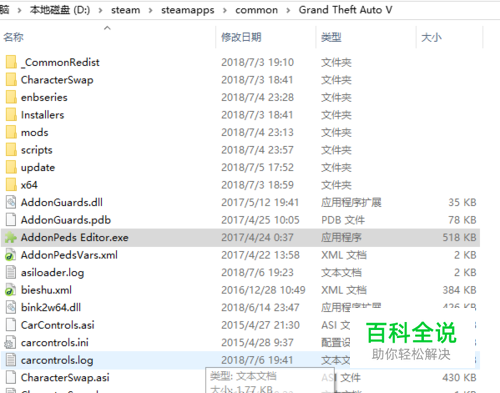The width and height of the screenshot is (500, 393).
Task: Select the CarControls.asi file name
Action: tap(57, 325)
